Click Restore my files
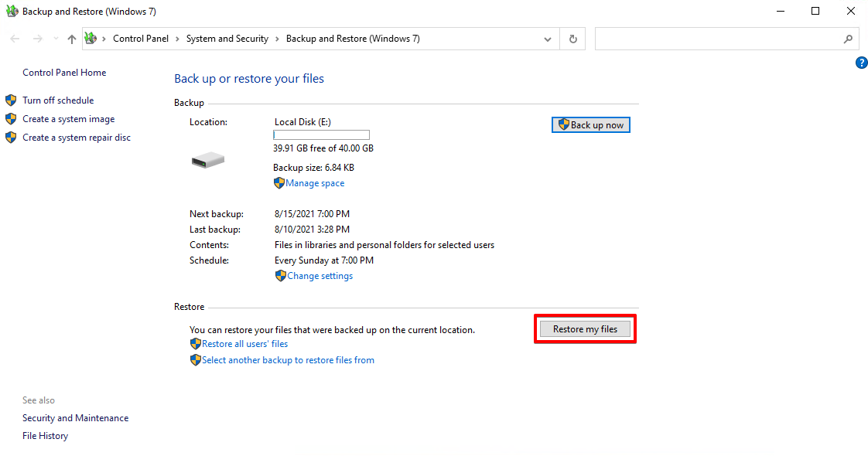868x456 pixels. click(x=585, y=328)
